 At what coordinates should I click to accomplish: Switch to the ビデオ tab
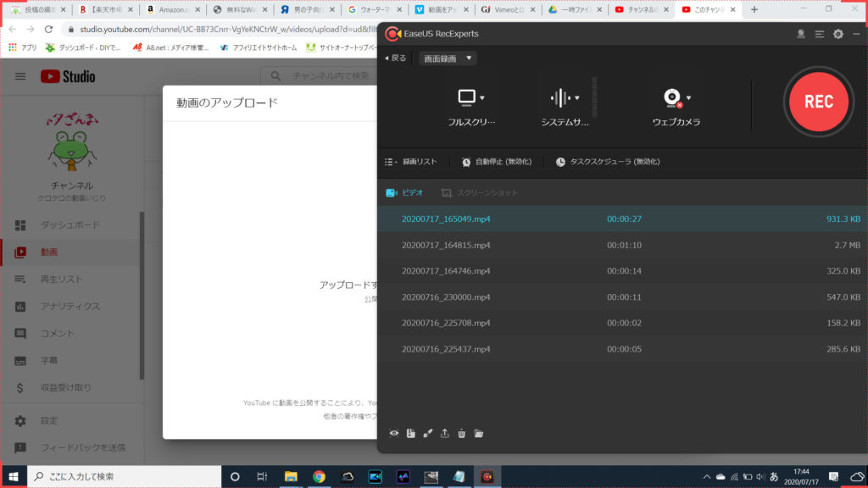[x=404, y=192]
